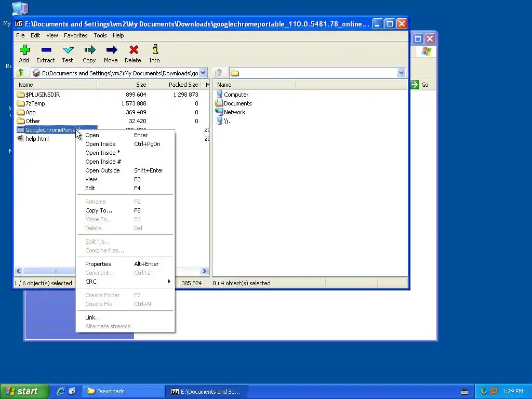Viewport: 532px width, 399px height.
Task: Open the Tools menu
Action: coord(100,35)
